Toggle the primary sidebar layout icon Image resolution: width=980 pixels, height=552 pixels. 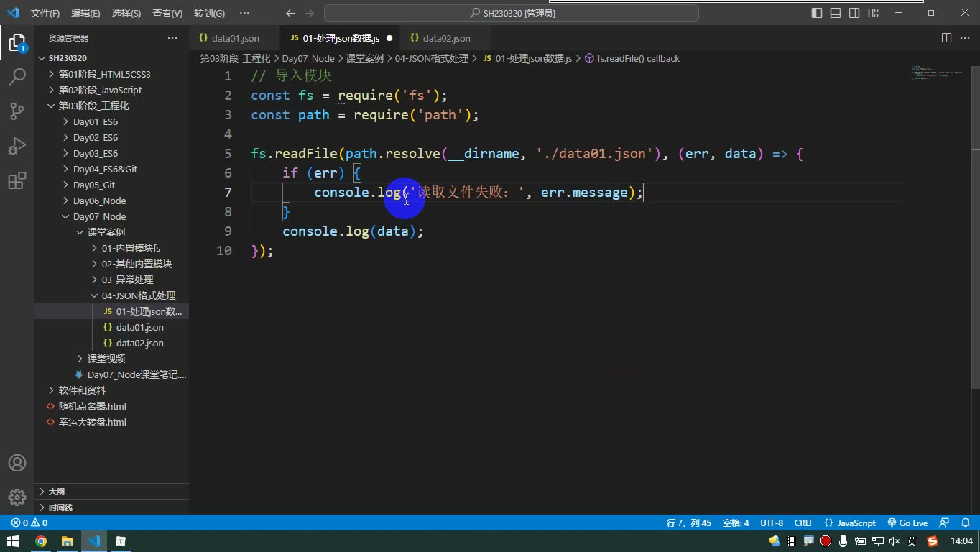click(x=817, y=13)
